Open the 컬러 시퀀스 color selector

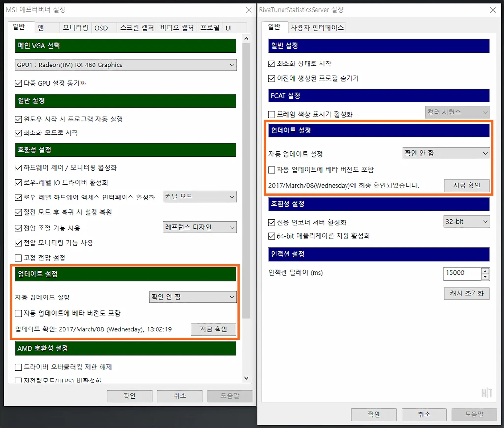(x=457, y=112)
